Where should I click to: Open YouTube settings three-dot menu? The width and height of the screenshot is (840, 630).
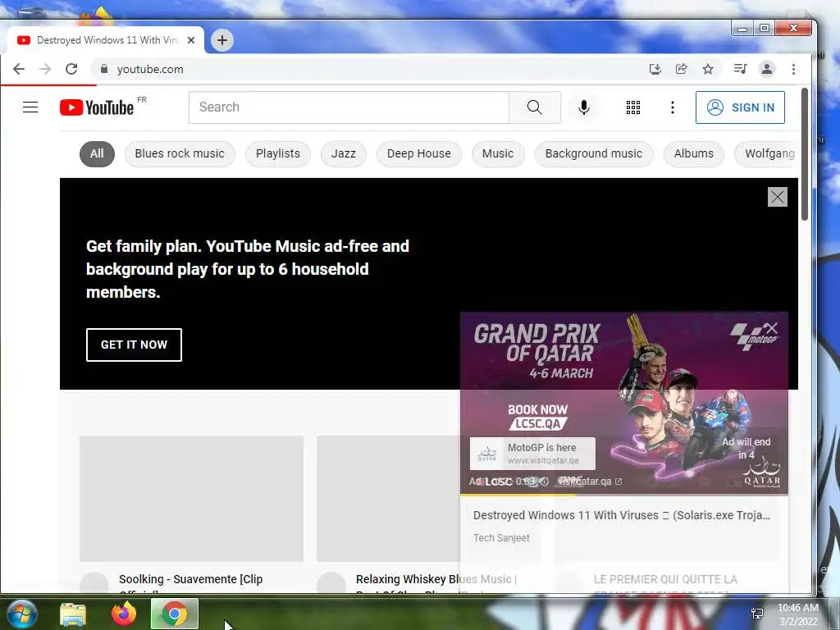pyautogui.click(x=673, y=107)
